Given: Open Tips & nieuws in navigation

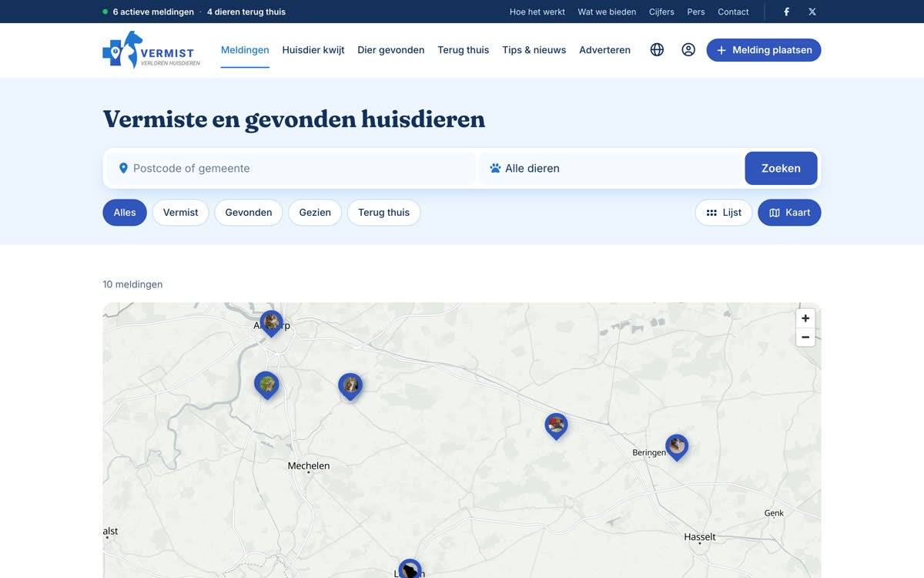Looking at the screenshot, I should coord(534,50).
